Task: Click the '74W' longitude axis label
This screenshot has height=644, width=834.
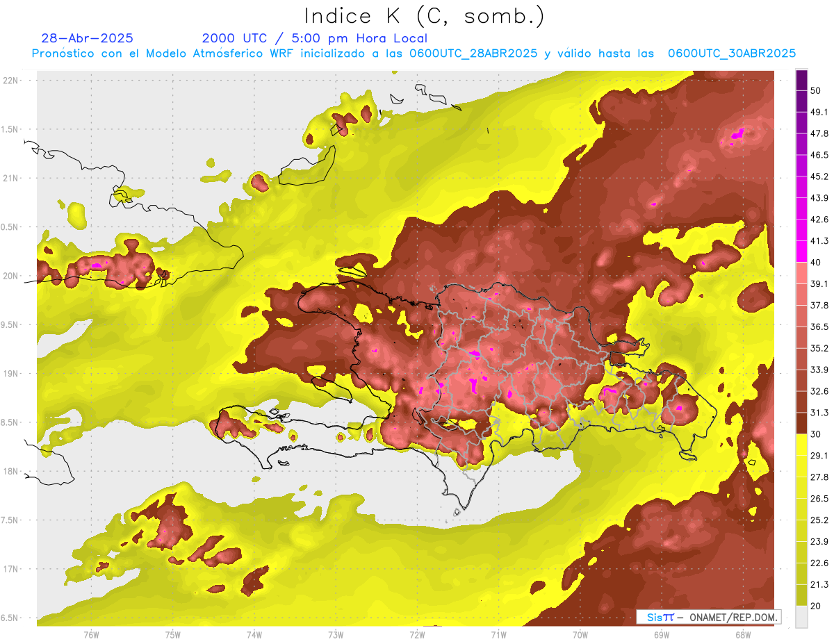Action: coord(254,634)
